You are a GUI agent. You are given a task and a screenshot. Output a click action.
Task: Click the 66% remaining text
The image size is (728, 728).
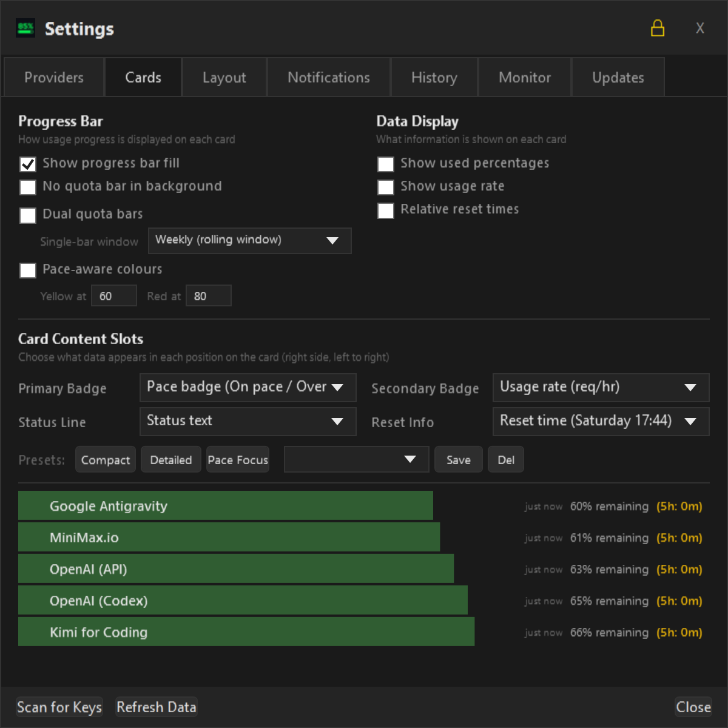point(609,633)
